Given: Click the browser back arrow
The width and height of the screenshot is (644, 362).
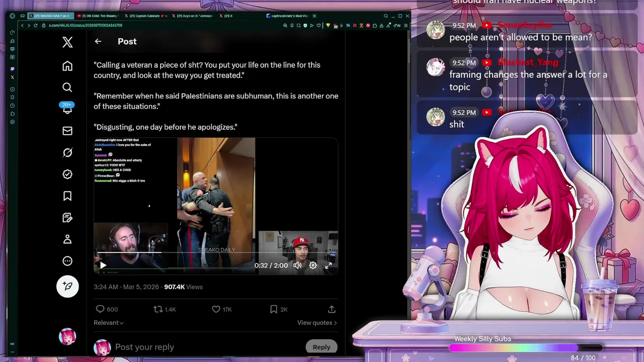Looking at the screenshot, I should [22, 25].
